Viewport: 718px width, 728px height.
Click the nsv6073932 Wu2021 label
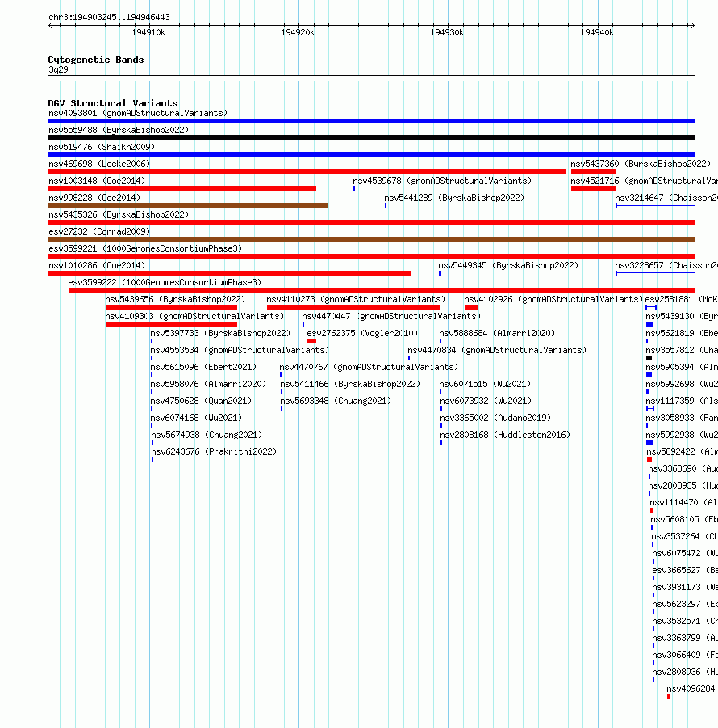tap(486, 401)
